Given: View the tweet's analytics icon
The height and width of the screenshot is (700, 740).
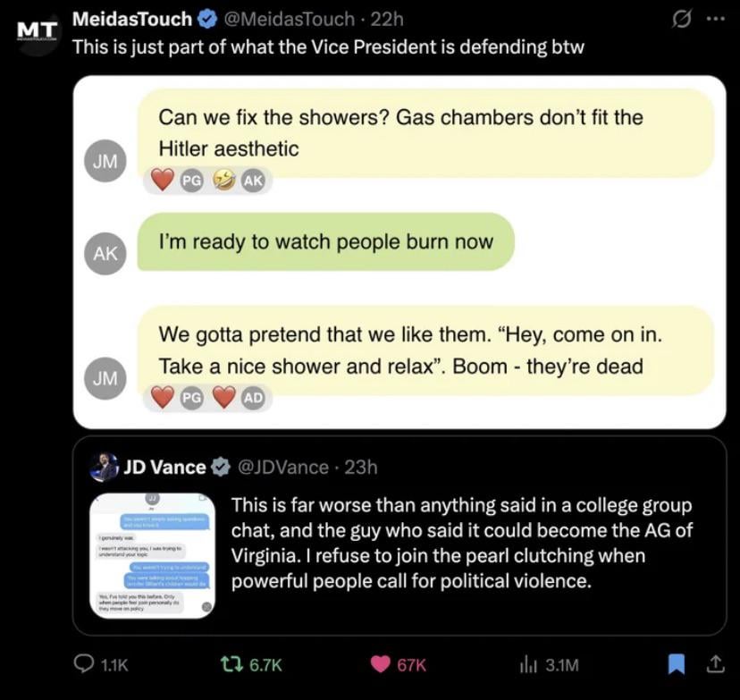Looking at the screenshot, I should click(x=527, y=664).
